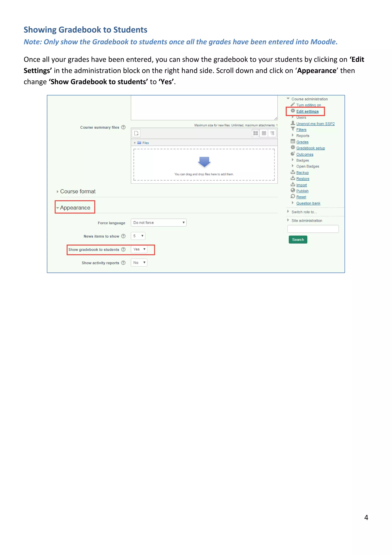The image size is (392, 555).
Task: Open the Gradebook setup link
Action: click(311, 148)
